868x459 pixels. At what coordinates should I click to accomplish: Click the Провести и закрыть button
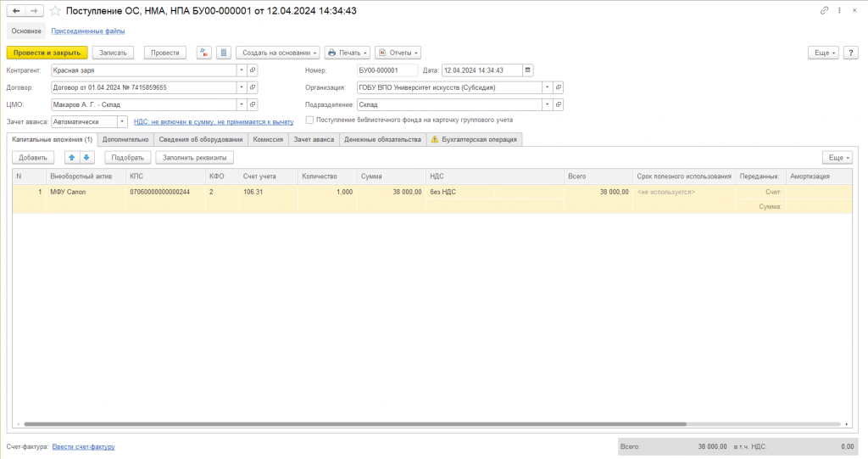(x=47, y=53)
